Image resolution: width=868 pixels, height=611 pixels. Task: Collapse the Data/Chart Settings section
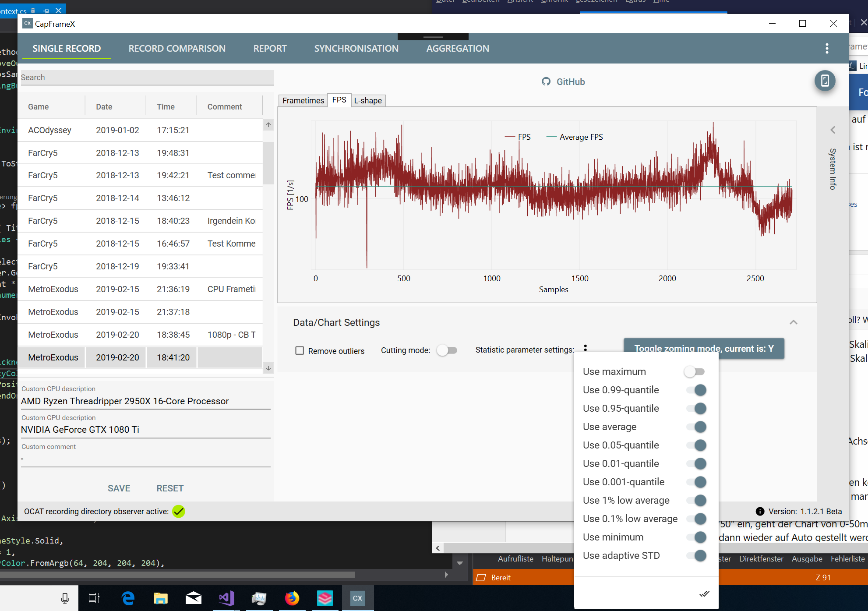[793, 322]
